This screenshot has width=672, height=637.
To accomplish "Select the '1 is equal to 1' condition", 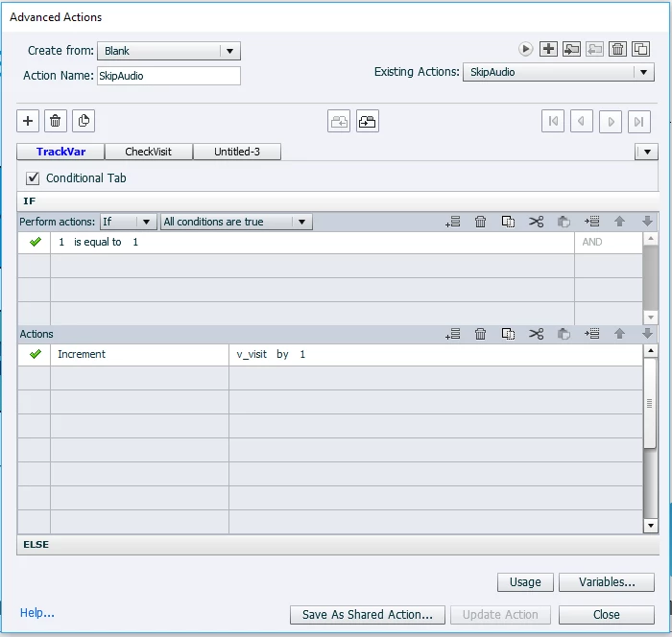I will click(312, 243).
